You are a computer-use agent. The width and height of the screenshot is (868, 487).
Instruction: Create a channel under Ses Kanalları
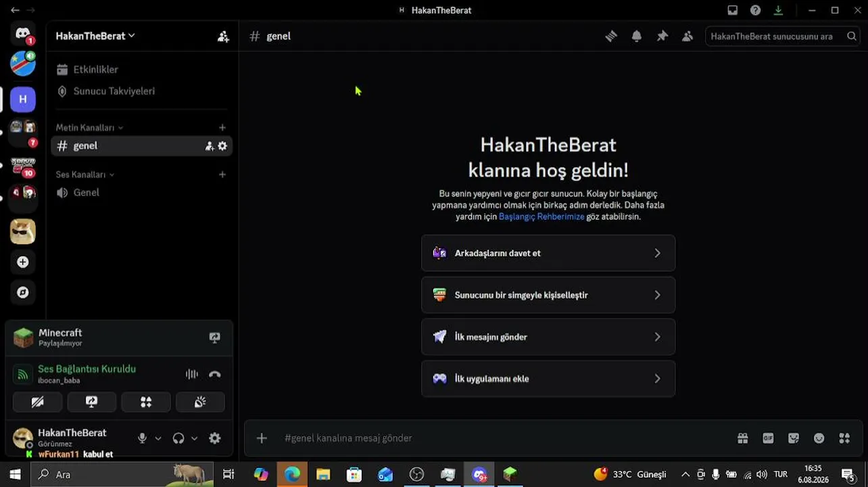(222, 175)
